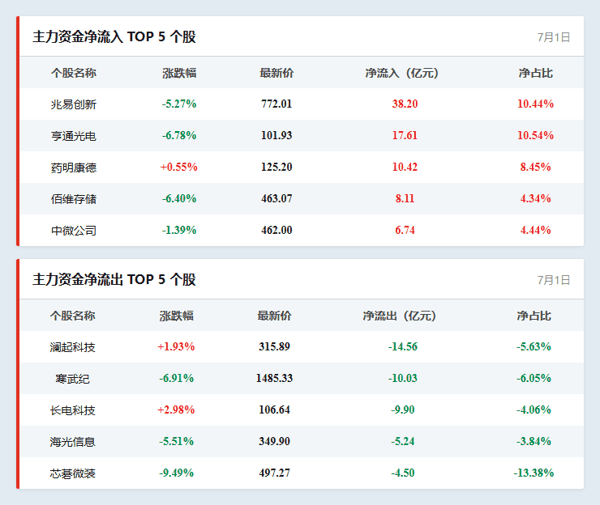Click the latest price 315.89

tap(274, 347)
